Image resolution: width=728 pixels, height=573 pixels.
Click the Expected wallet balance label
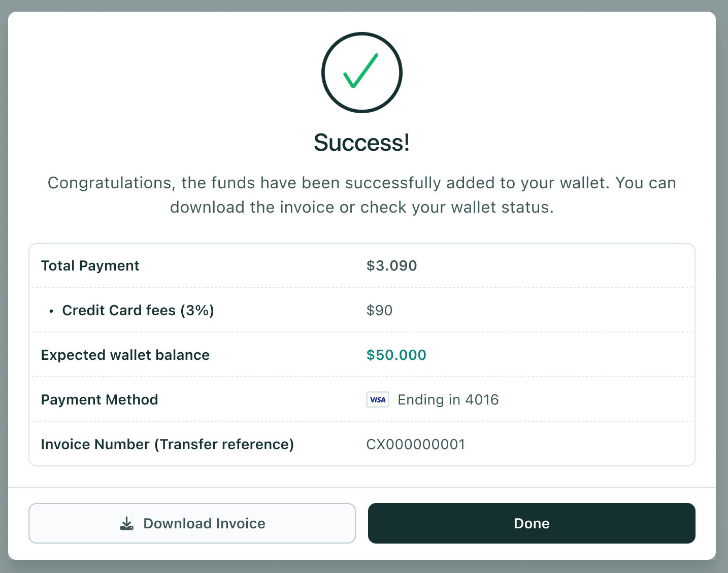pyautogui.click(x=125, y=355)
